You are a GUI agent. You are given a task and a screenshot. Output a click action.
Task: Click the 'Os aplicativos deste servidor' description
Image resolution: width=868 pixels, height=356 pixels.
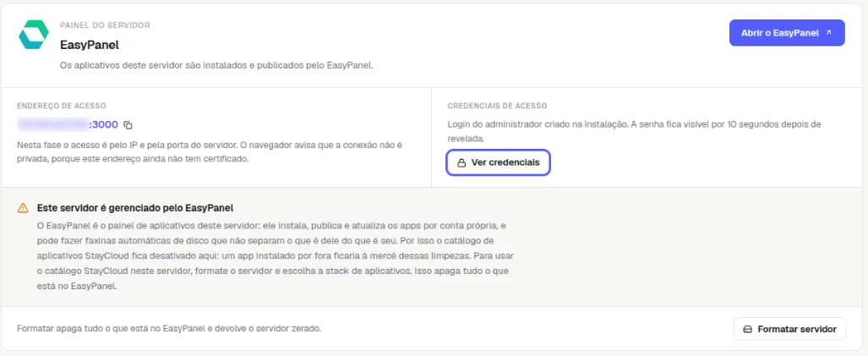(216, 65)
